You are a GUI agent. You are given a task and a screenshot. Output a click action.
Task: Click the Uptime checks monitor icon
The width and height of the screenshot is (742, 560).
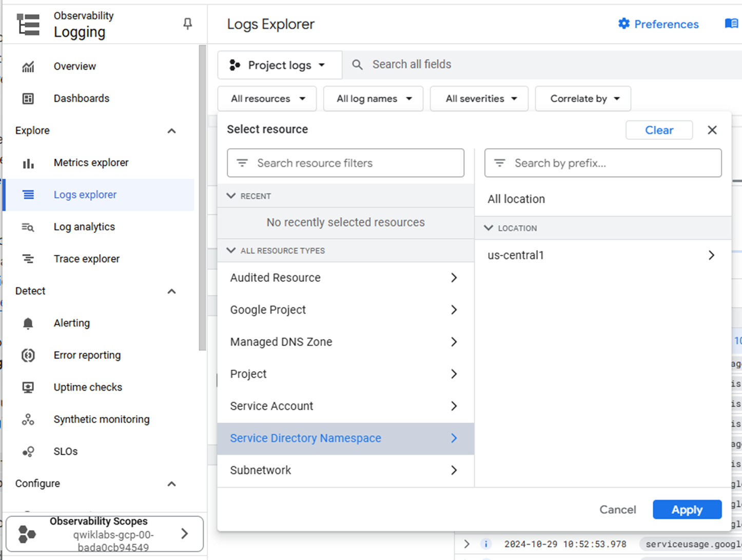(28, 388)
